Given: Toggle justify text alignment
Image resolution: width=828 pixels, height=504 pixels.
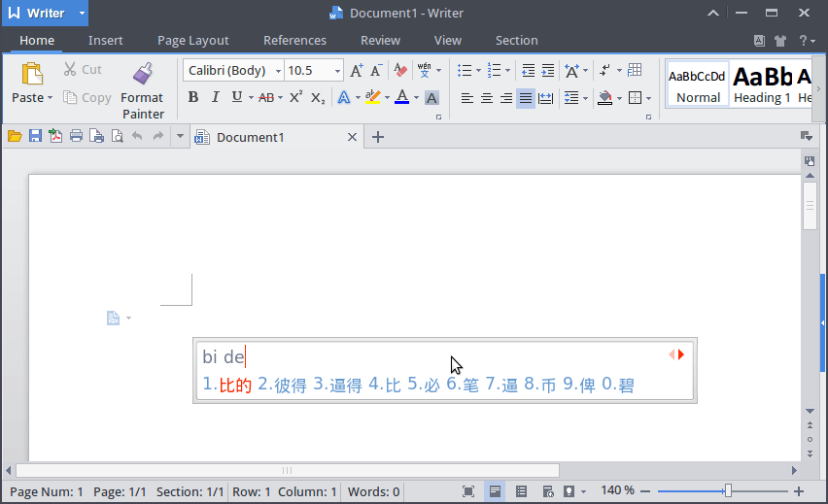Looking at the screenshot, I should (x=525, y=97).
